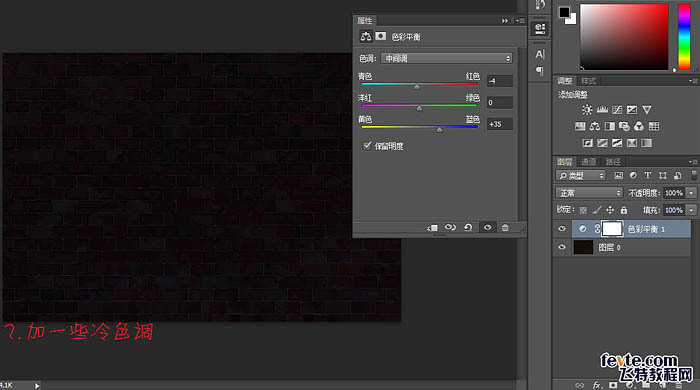Delete the adjustment layer via trash icon
The width and height of the screenshot is (700, 390).
[505, 228]
